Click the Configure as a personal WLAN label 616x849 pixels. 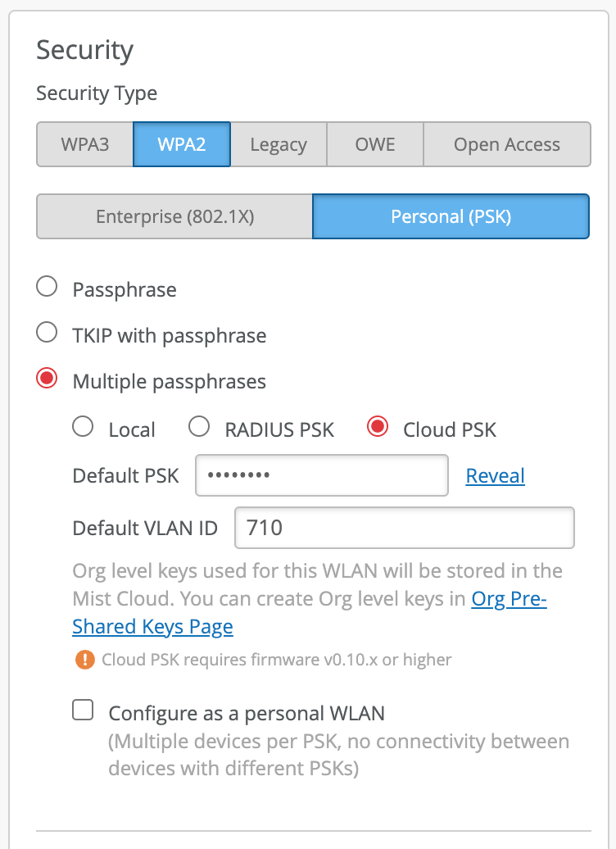[247, 713]
